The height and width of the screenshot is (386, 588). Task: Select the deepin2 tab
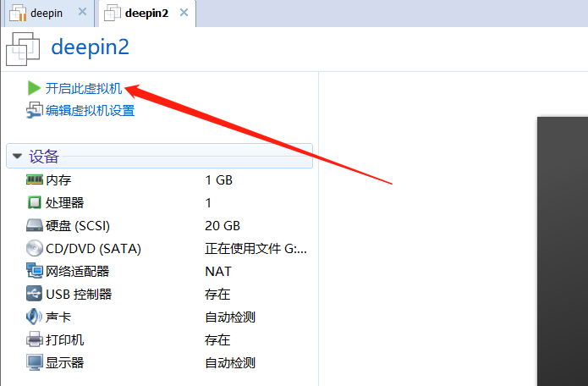pyautogui.click(x=147, y=14)
